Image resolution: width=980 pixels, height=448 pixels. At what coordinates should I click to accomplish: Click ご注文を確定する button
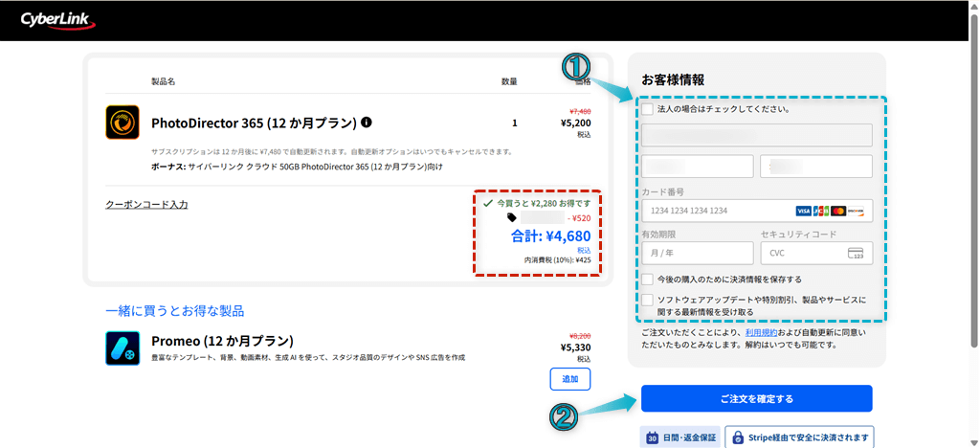click(x=756, y=398)
